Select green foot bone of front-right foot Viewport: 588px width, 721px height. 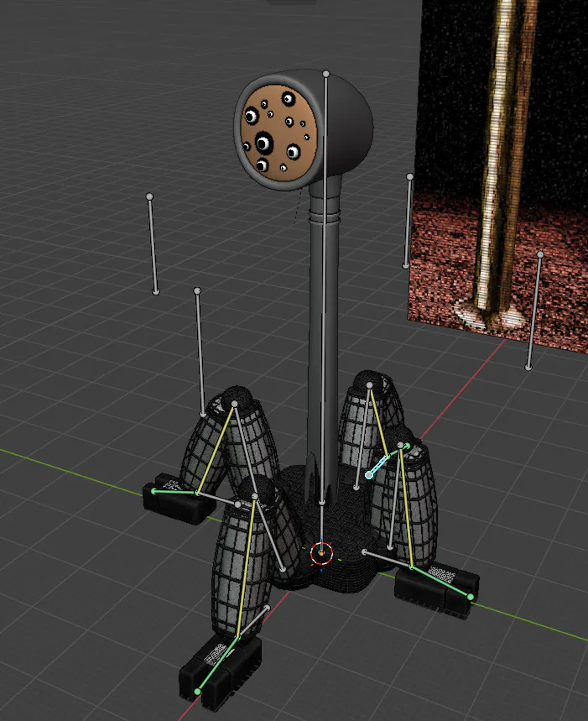coord(441,583)
